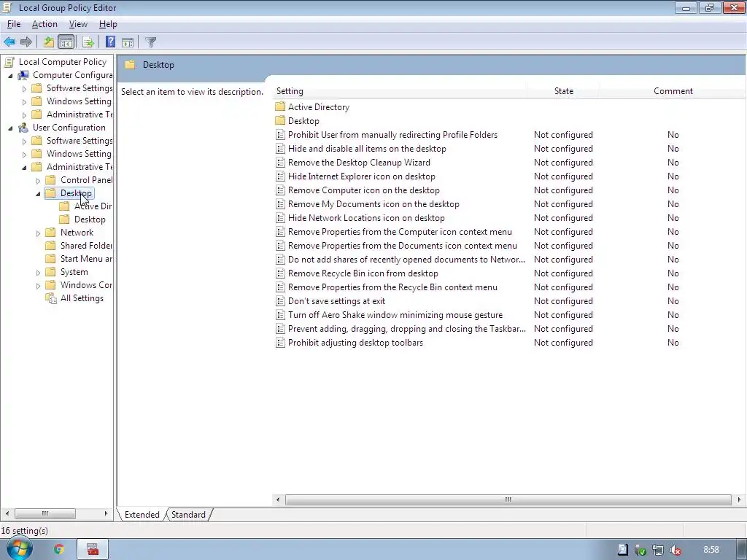Click the network tray icon

click(x=658, y=550)
